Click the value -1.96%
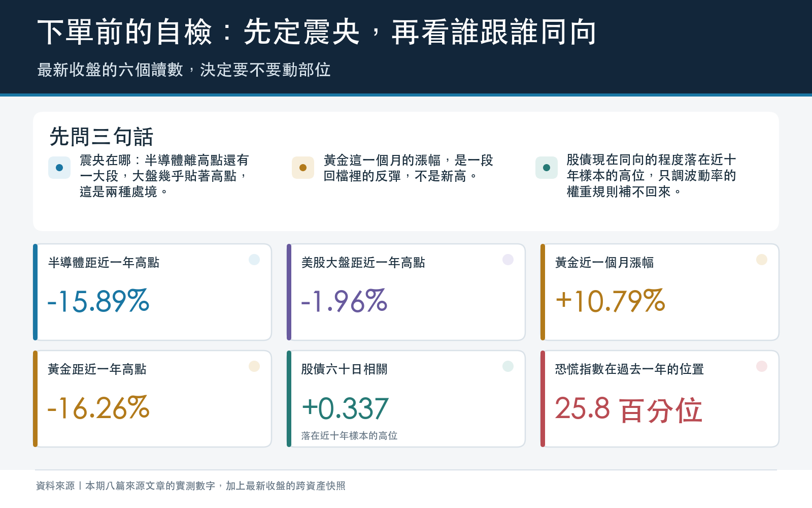 pyautogui.click(x=345, y=301)
